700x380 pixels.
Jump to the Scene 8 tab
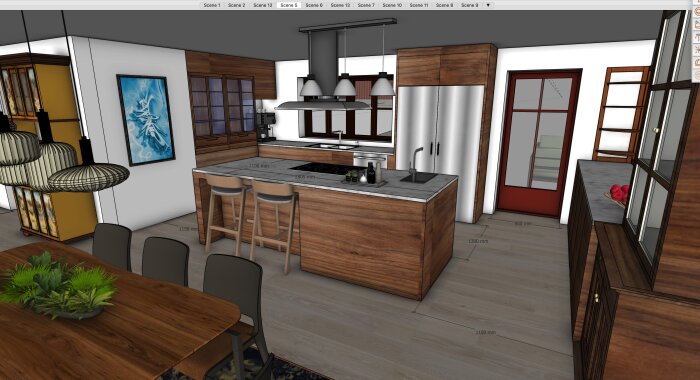pos(444,5)
